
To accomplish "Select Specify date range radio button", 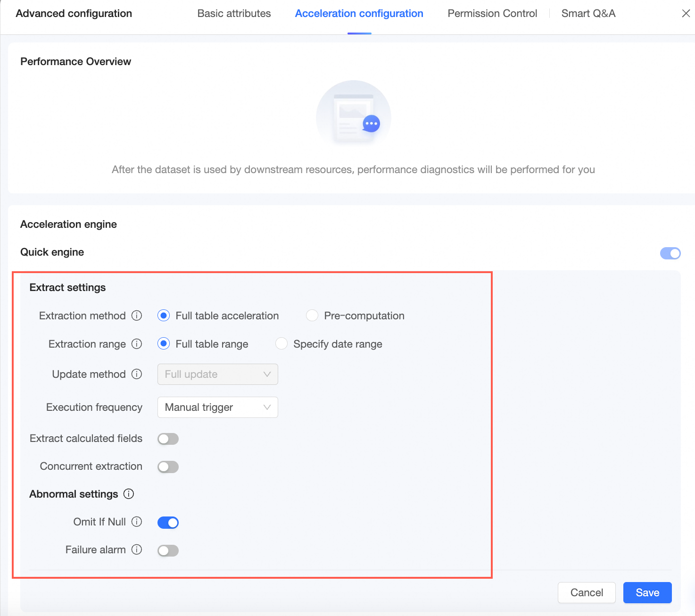I will pos(281,344).
